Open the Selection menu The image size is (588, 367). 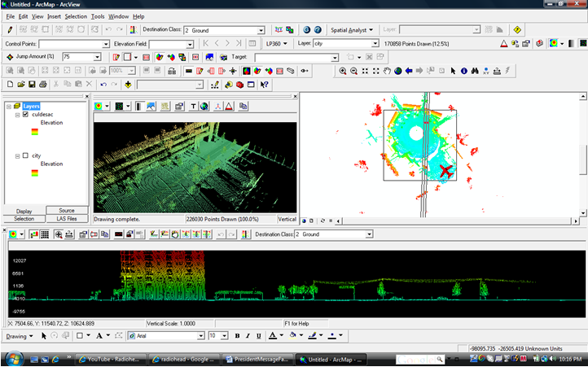(76, 16)
